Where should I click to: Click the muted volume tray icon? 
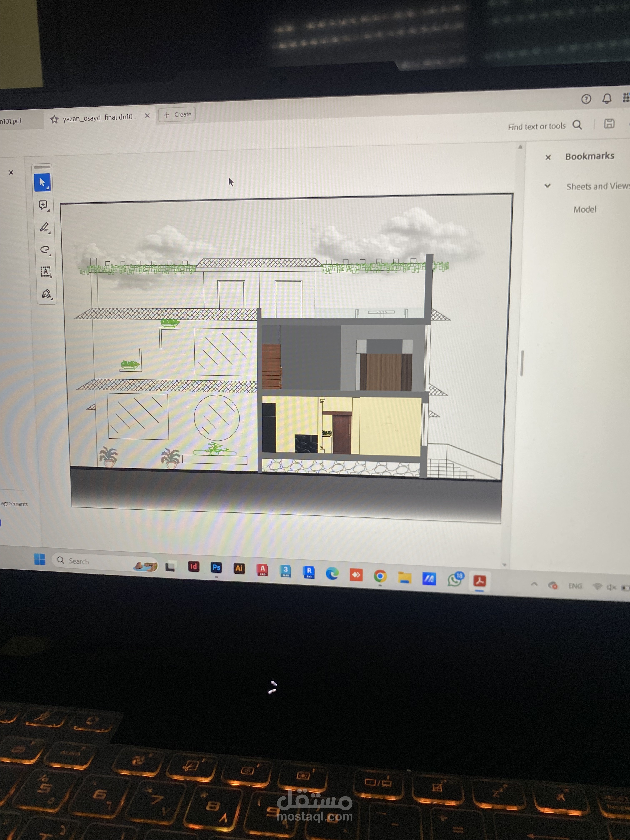coord(611,587)
